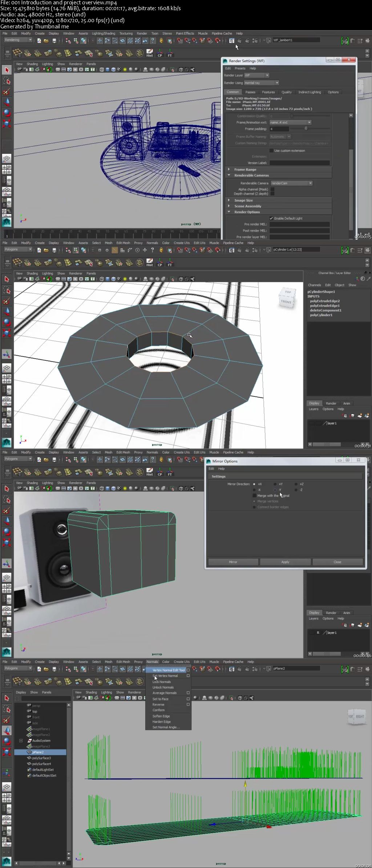
Task: Open Presets menu in Render Settings
Action: coord(240,68)
